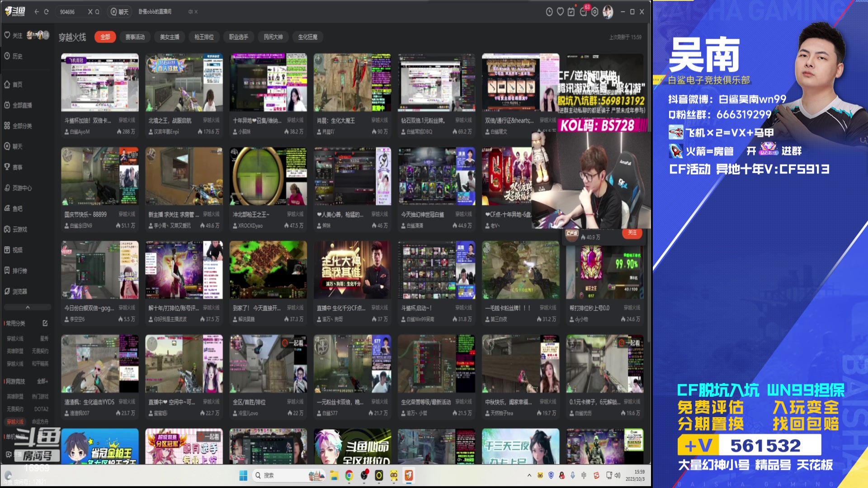Open 聊天 in the left sidebar
Screen dimensions: 868x488
13,146
